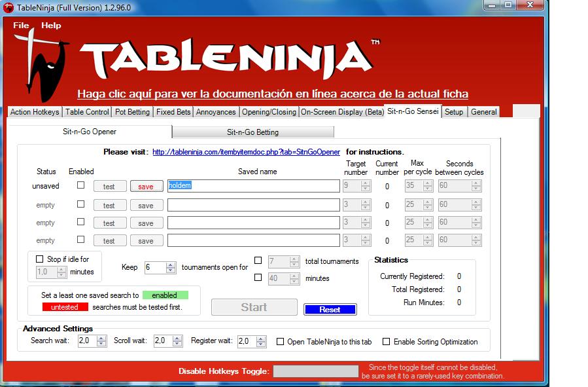Click the Disable Hotkeys Toggle field
588x387 pixels.
pyautogui.click(x=316, y=371)
